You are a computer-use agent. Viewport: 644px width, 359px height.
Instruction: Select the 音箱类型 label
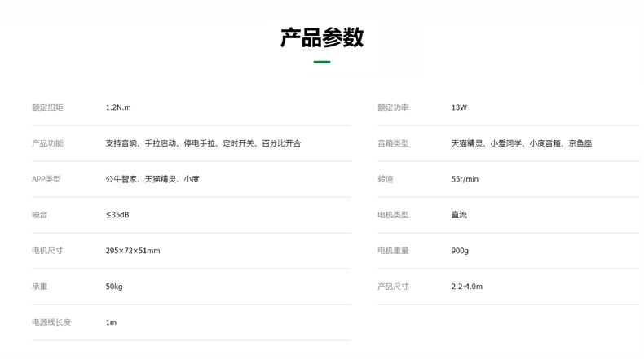(x=393, y=143)
